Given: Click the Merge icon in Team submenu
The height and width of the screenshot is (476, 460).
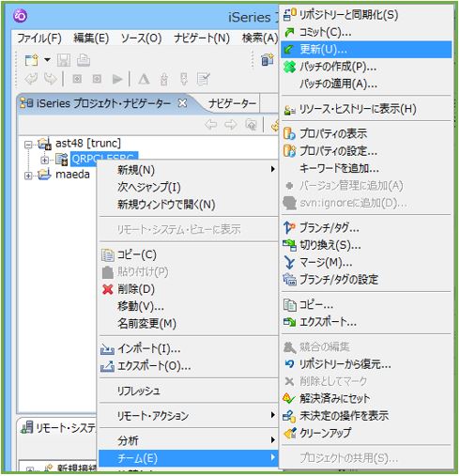Looking at the screenshot, I should click(x=289, y=262).
